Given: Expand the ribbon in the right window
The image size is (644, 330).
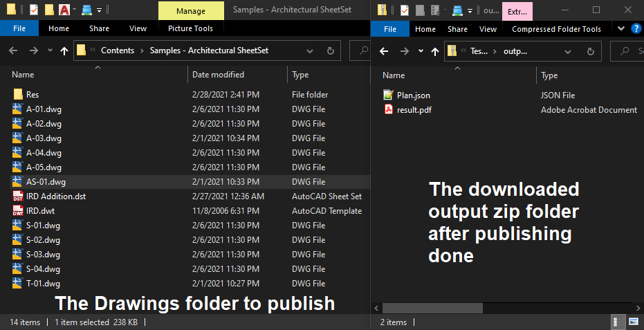Looking at the screenshot, I should [x=620, y=28].
